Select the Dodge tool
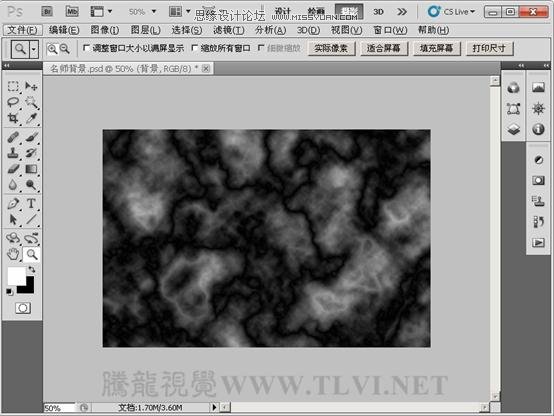The width and height of the screenshot is (554, 416). tap(31, 184)
